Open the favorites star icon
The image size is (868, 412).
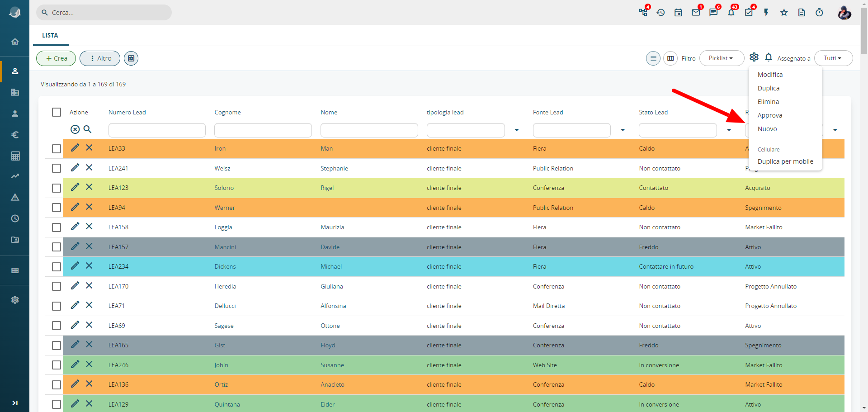784,13
